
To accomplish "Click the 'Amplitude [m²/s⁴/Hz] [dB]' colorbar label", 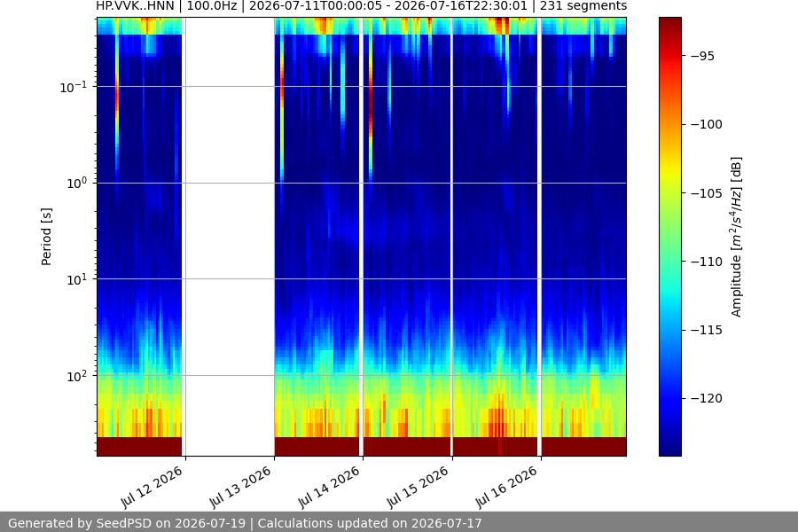I will coord(737,237).
